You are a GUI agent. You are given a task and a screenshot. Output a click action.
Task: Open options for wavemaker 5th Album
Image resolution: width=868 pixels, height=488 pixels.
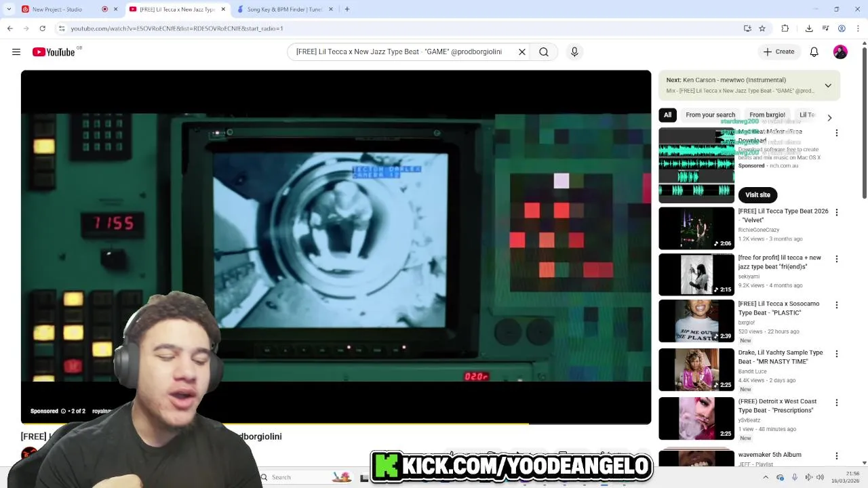[836, 456]
